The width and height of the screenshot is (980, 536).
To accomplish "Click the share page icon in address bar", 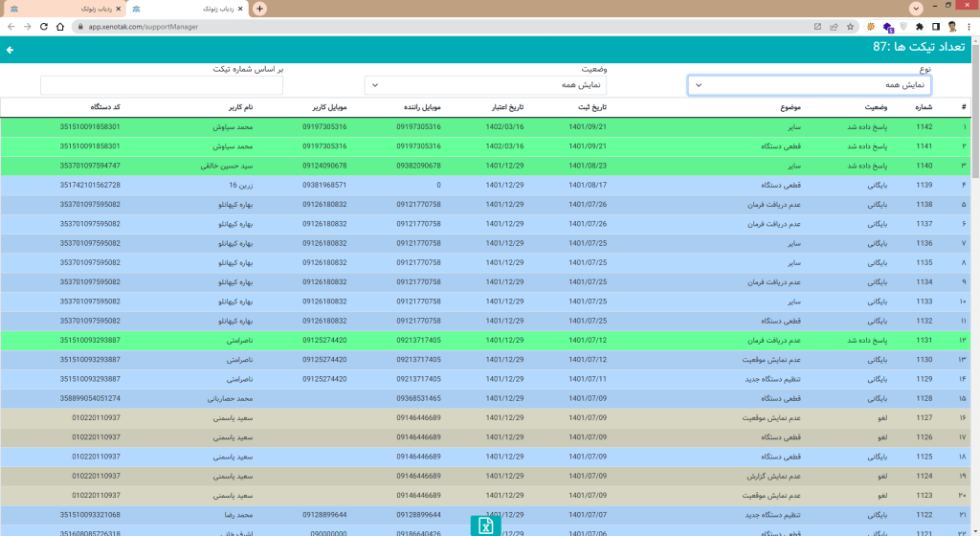I will point(835,27).
